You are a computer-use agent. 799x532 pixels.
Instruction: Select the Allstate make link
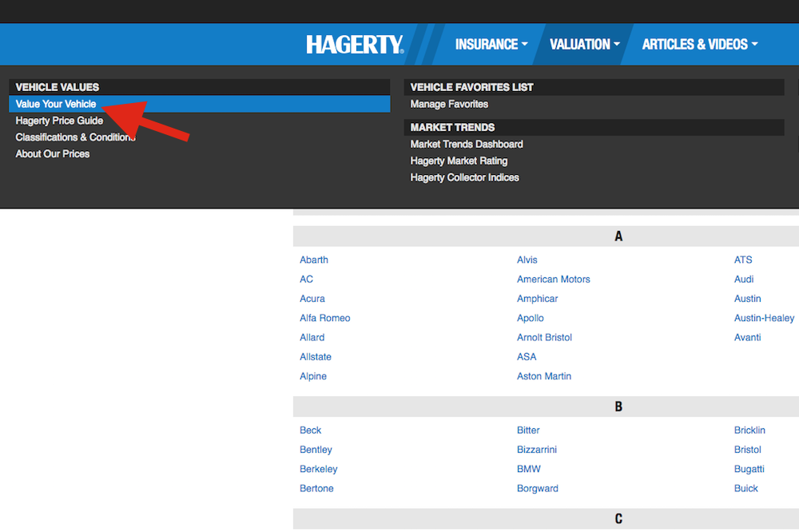tap(316, 357)
